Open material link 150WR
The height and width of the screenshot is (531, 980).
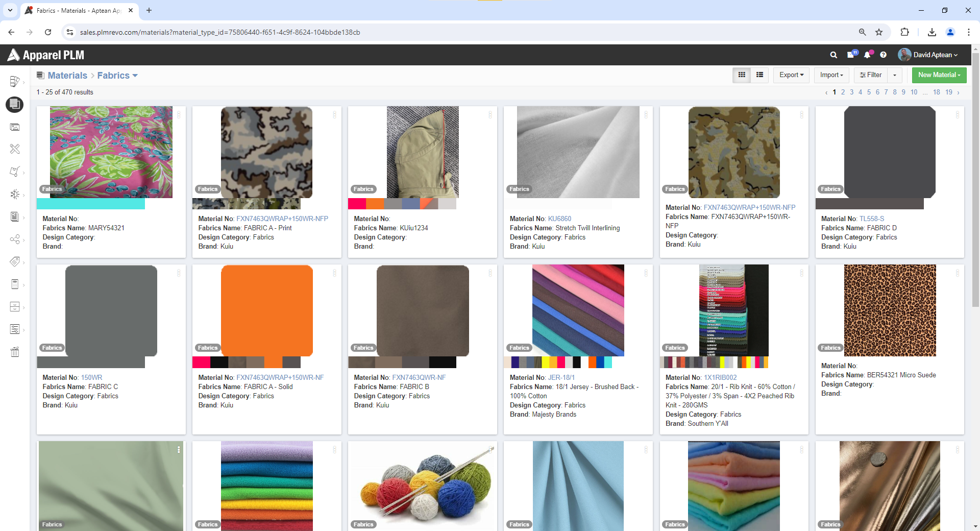pyautogui.click(x=91, y=378)
